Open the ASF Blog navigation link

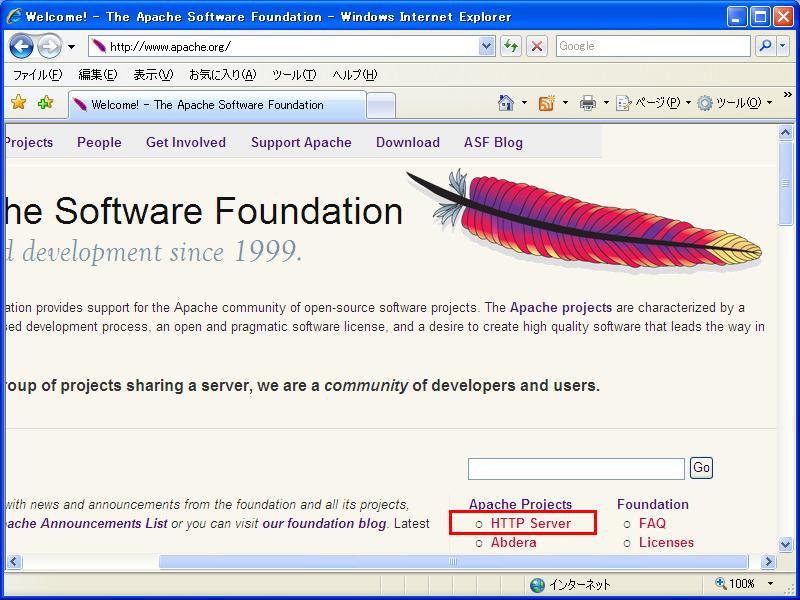(x=493, y=142)
